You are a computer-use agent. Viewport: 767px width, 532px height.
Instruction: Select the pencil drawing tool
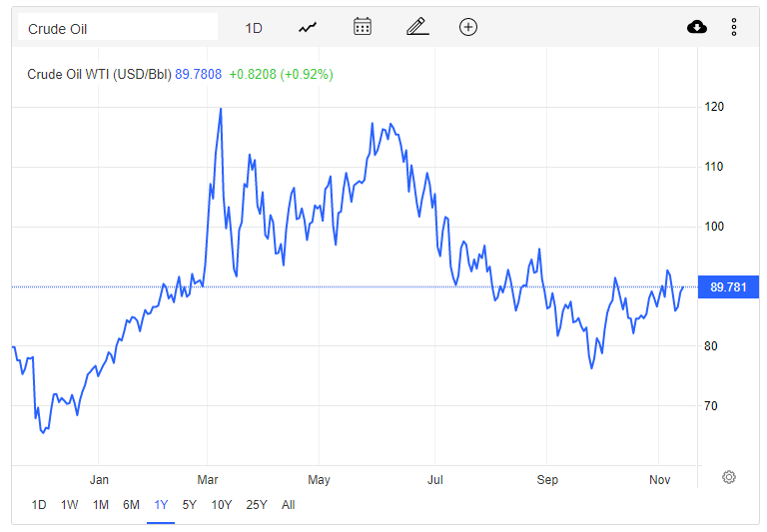pos(417,26)
